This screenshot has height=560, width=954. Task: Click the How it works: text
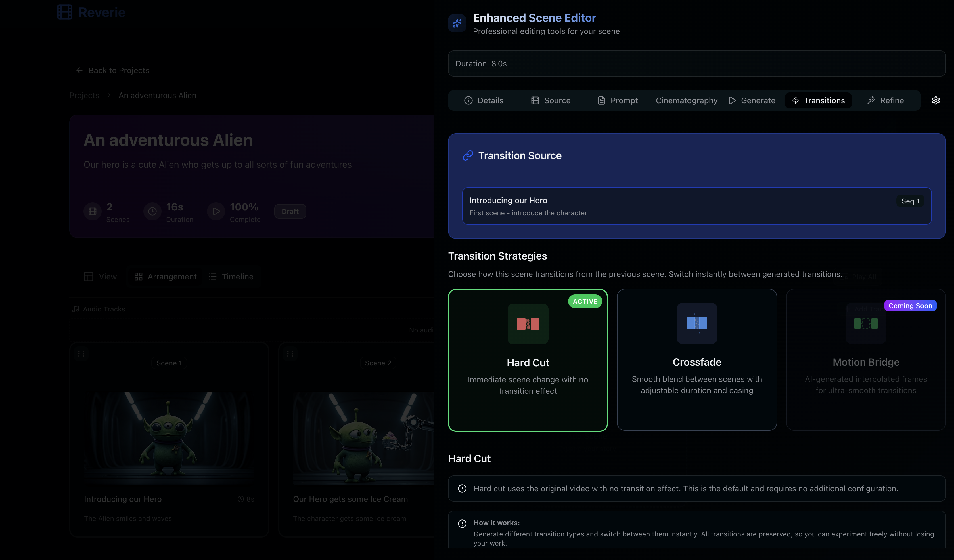tap(496, 523)
